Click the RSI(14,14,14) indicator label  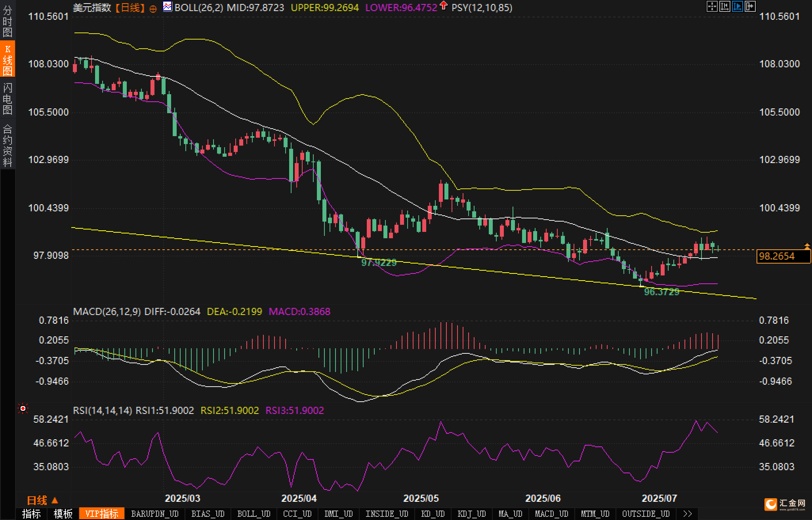click(x=103, y=410)
